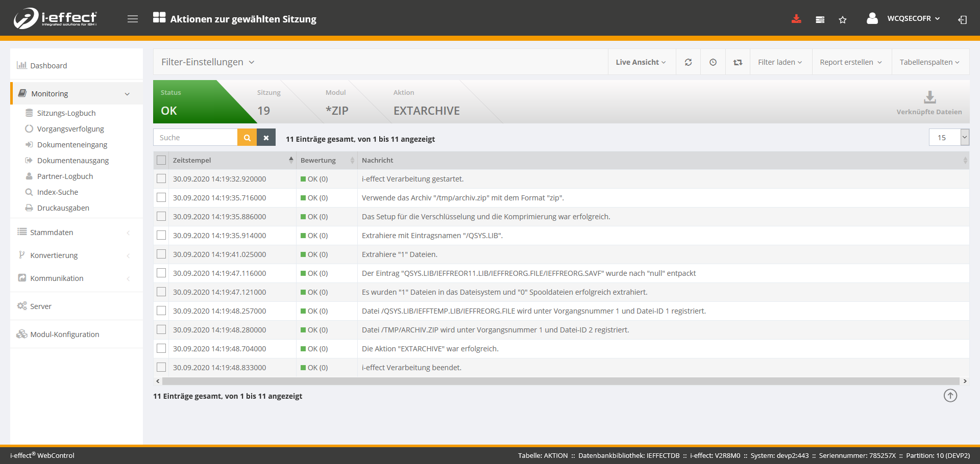This screenshot has height=464, width=980.
Task: Click the horizontal scrollbar under the table
Action: pyautogui.click(x=560, y=381)
